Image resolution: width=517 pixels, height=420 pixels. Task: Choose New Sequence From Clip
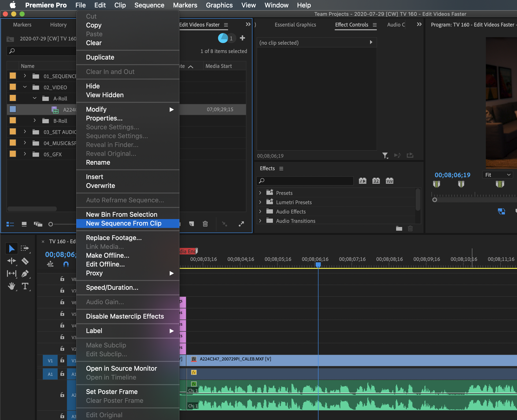coord(124,223)
